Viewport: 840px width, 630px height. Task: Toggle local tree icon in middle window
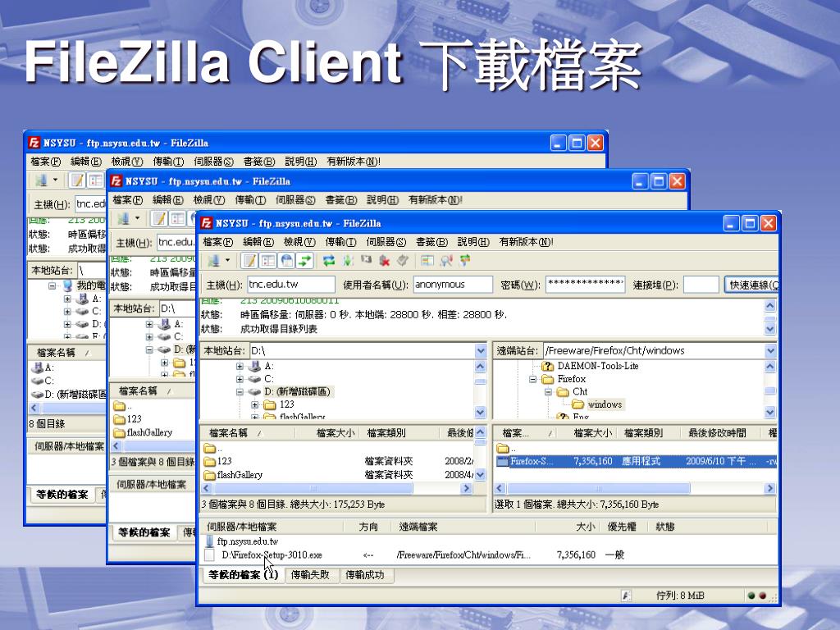click(177, 218)
